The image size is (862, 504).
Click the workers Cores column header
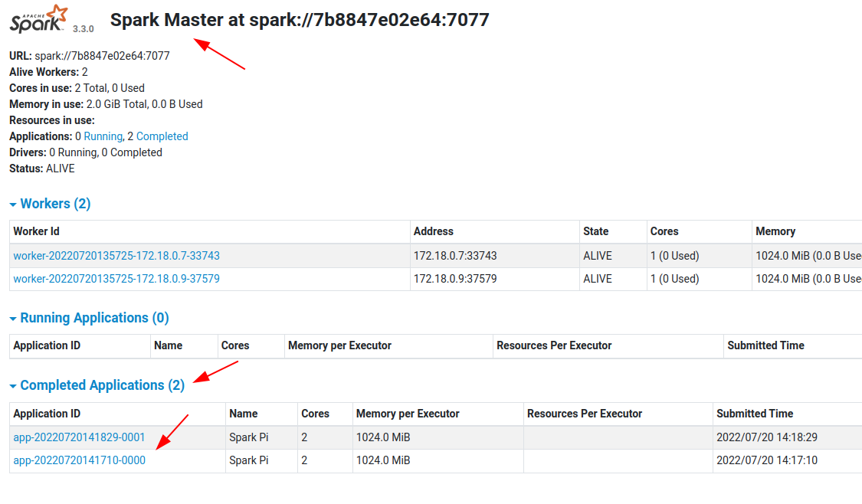664,231
